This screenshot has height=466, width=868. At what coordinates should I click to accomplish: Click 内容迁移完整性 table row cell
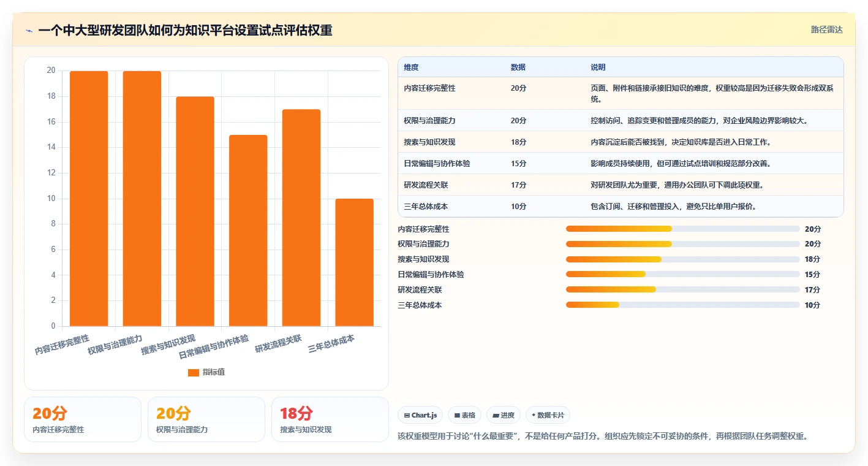[x=430, y=88]
